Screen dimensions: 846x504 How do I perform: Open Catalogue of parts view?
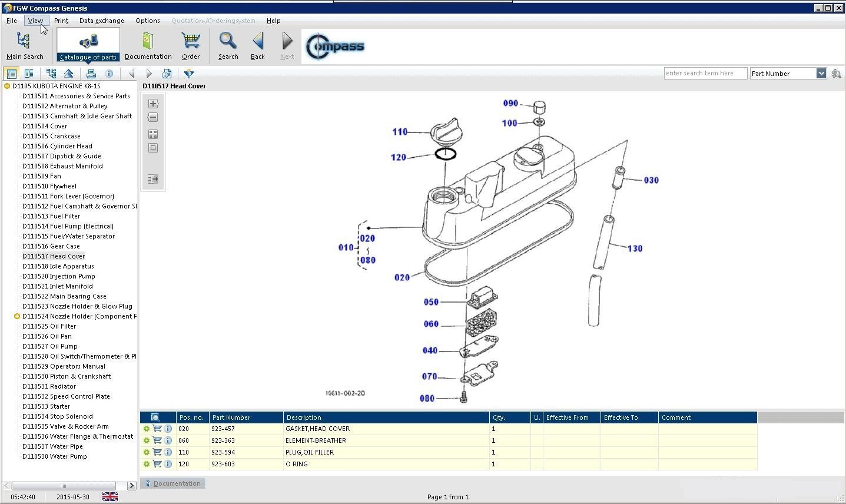click(x=88, y=46)
